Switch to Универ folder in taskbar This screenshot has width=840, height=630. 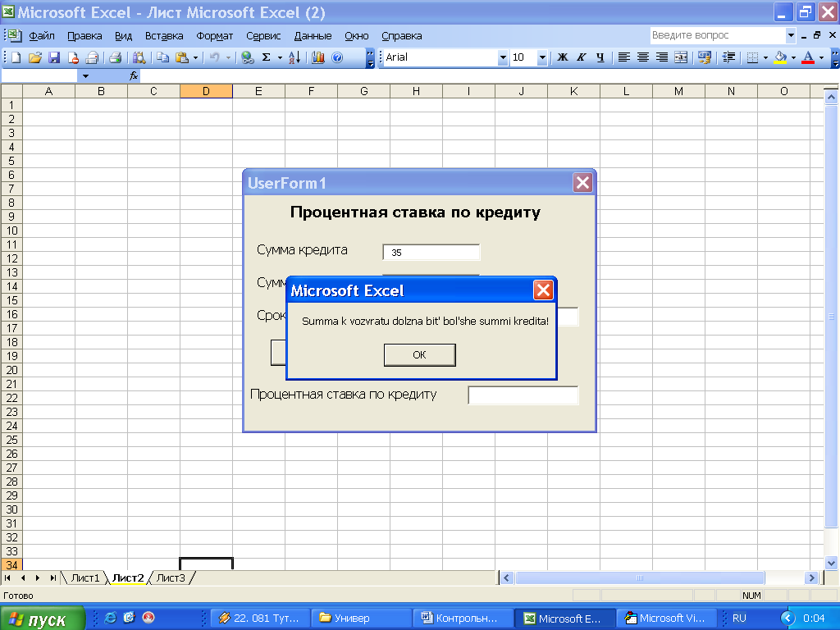(362, 619)
